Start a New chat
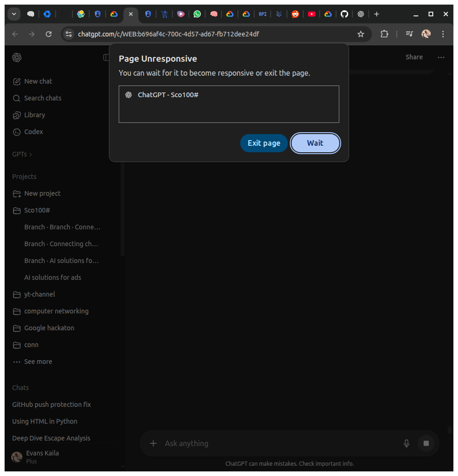This screenshot has height=476, width=458. tap(33, 81)
